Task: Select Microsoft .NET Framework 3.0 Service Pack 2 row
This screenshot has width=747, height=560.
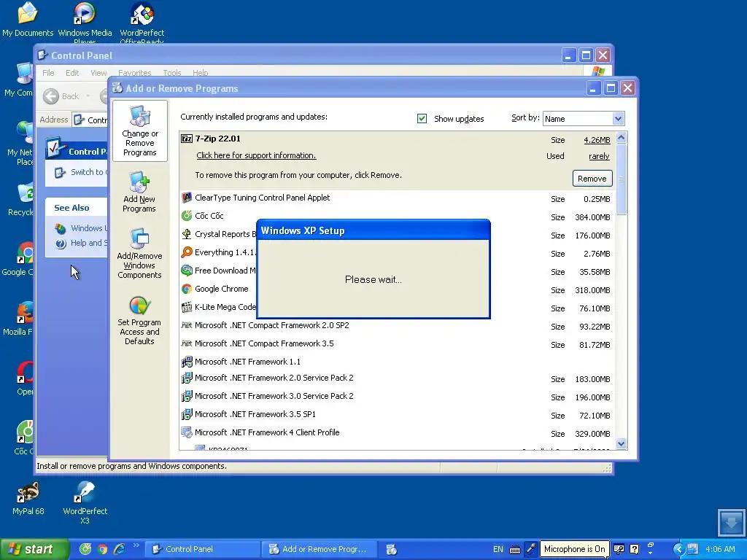Action: 397,397
